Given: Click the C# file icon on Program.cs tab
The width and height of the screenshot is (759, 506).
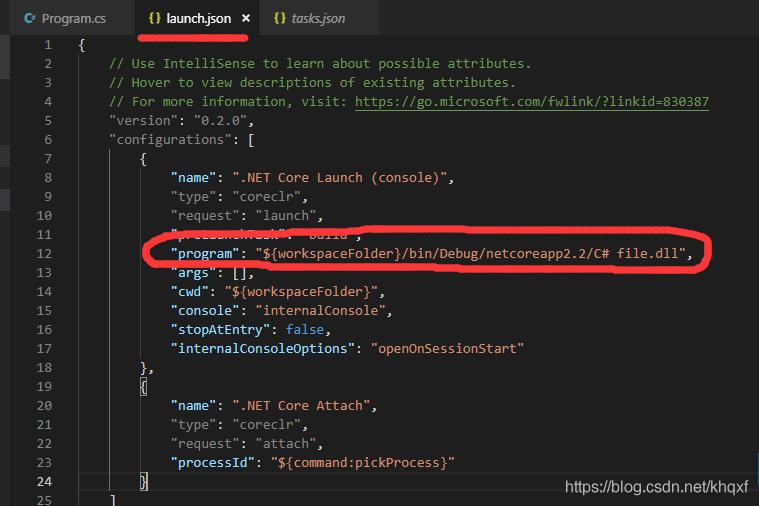Looking at the screenshot, I should (x=29, y=19).
